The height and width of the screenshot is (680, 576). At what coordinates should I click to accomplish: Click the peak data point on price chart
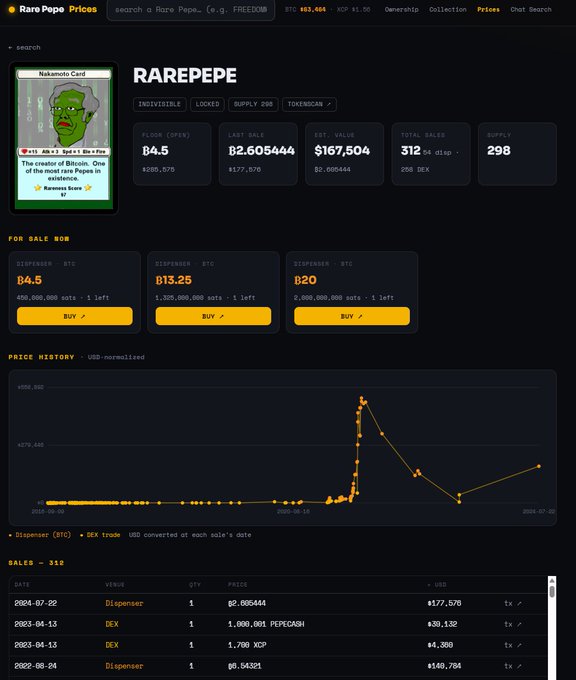(x=361, y=397)
